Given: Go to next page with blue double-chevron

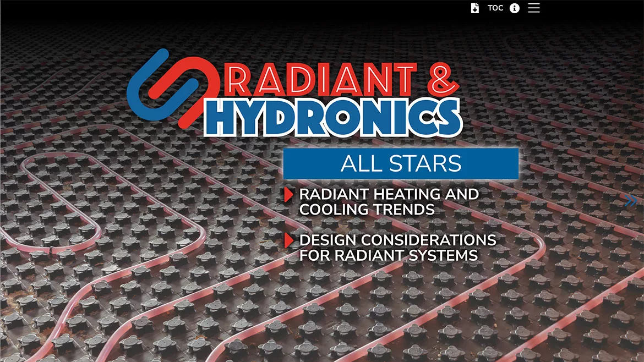Looking at the screenshot, I should 631,201.
